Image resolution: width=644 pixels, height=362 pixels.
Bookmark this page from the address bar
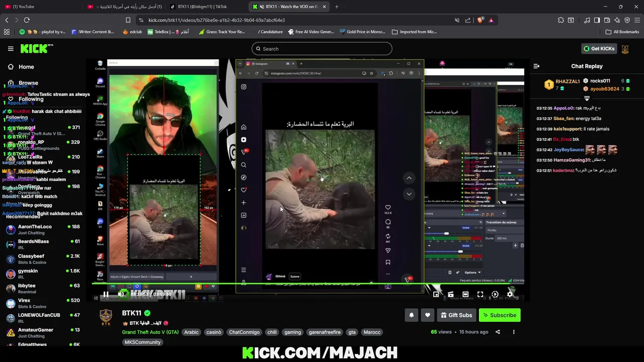128,20
